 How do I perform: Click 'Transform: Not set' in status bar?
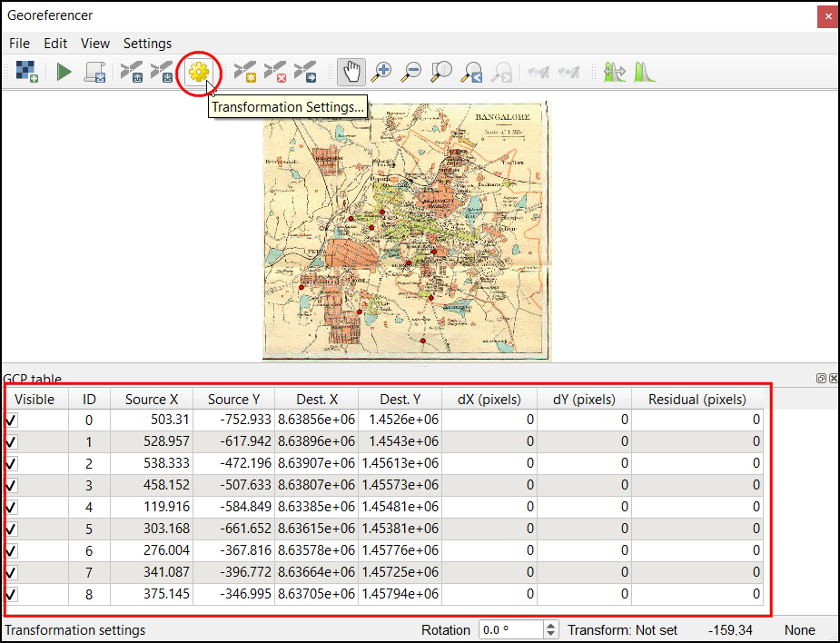622,630
